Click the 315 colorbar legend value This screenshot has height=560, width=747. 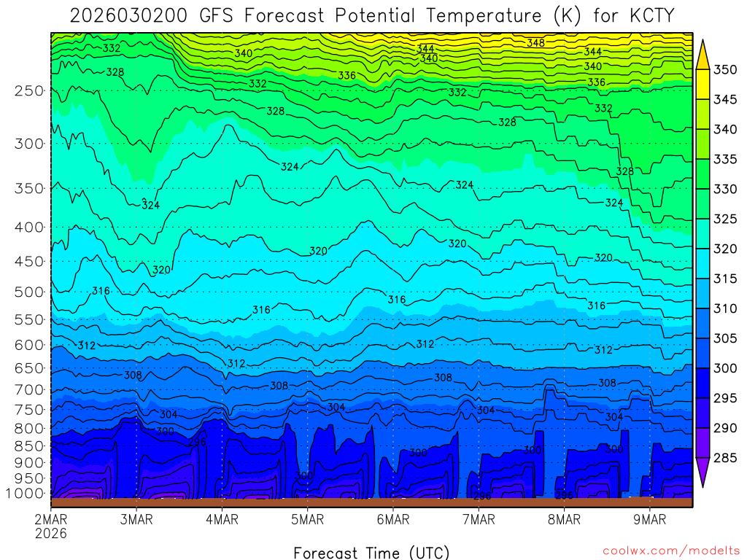click(x=725, y=279)
